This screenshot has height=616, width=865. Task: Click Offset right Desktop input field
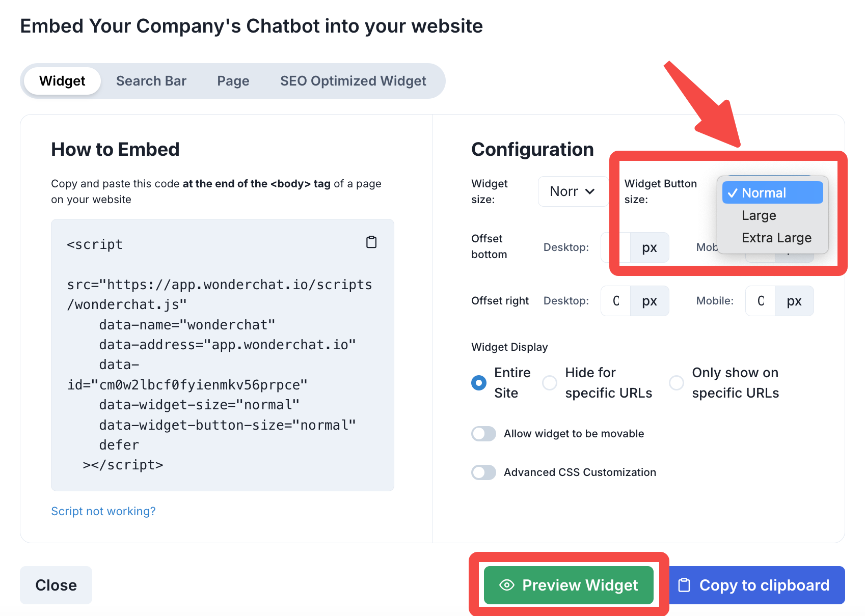click(616, 301)
